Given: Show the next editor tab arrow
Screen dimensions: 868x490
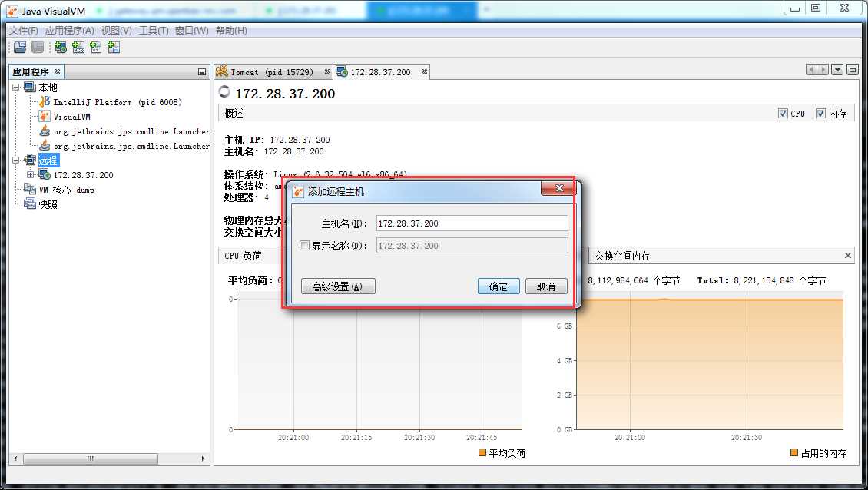Looking at the screenshot, I should 823,70.
